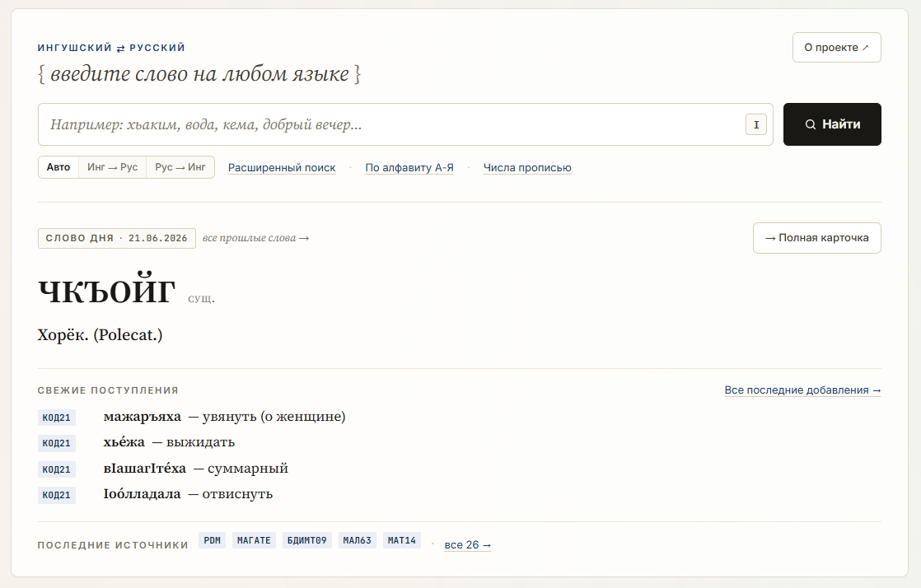Open entry хьéжа
The height and width of the screenshot is (588, 921).
click(124, 442)
